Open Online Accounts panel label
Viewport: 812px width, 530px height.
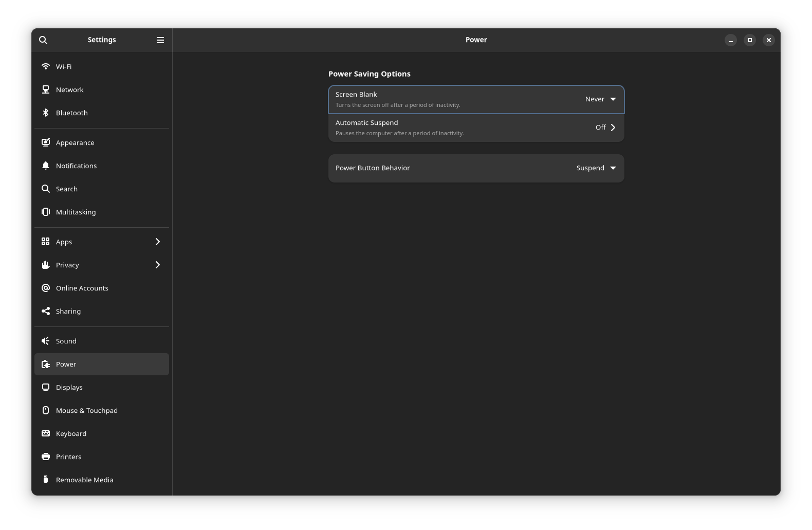pos(82,288)
